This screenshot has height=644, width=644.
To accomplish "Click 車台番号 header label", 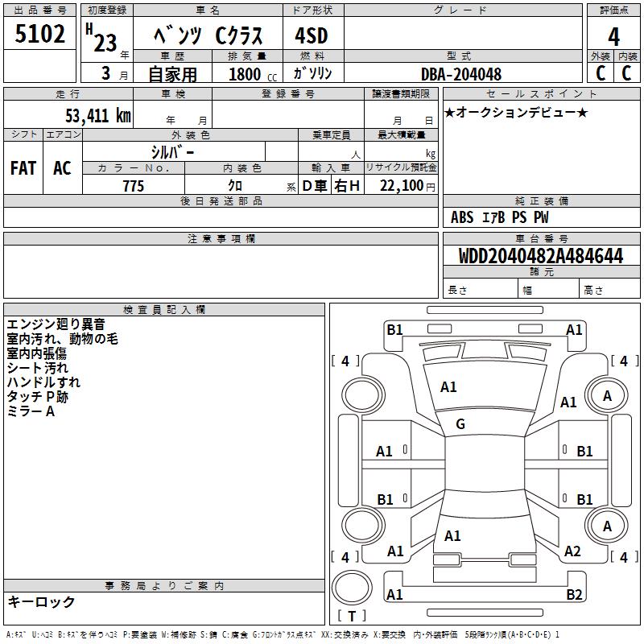I will pyautogui.click(x=542, y=238).
